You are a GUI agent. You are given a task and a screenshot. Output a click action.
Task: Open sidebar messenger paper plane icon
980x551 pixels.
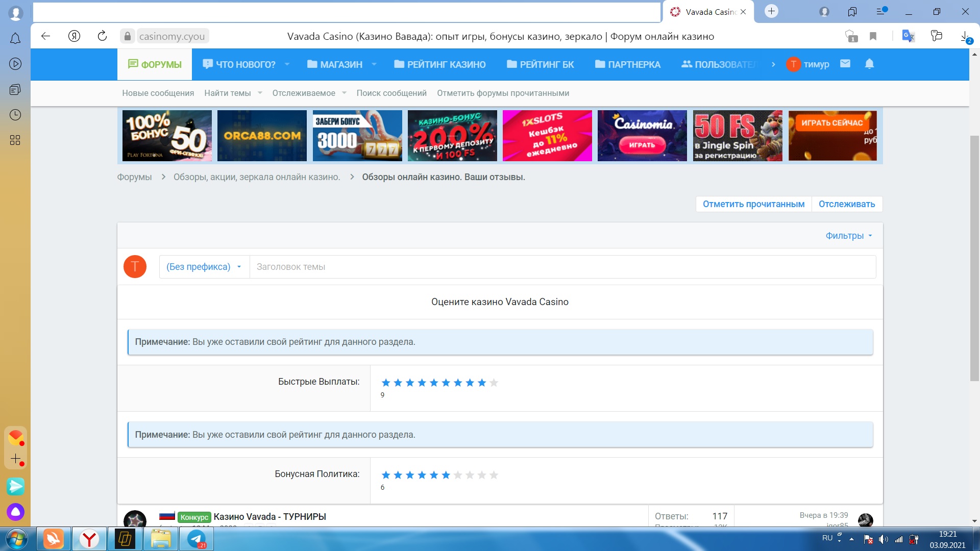(15, 486)
